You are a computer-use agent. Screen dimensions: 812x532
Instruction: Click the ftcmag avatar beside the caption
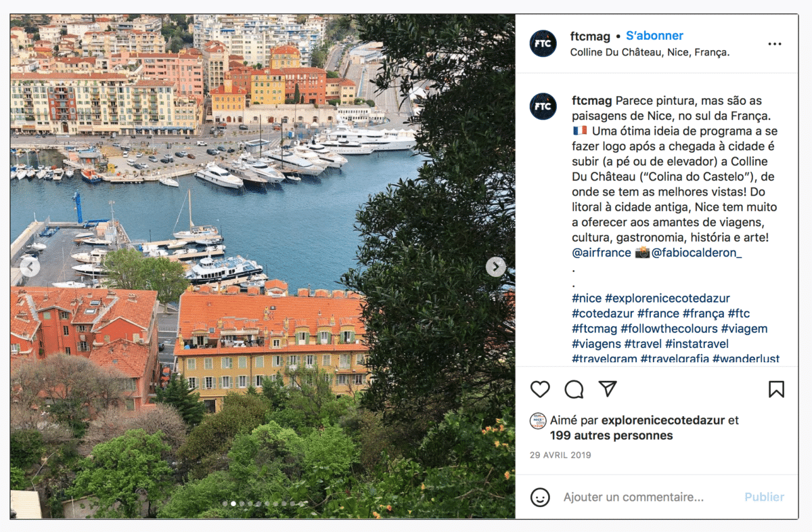tap(543, 107)
